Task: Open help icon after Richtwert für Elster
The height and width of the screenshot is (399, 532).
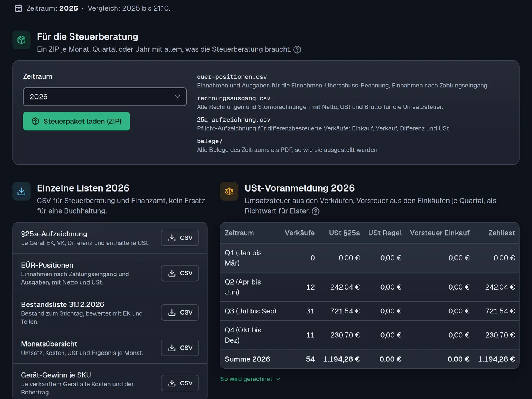Action: (x=315, y=211)
